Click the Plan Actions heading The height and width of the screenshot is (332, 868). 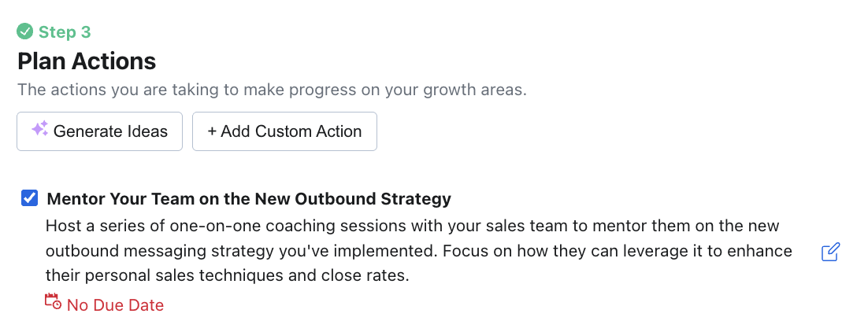pyautogui.click(x=87, y=61)
